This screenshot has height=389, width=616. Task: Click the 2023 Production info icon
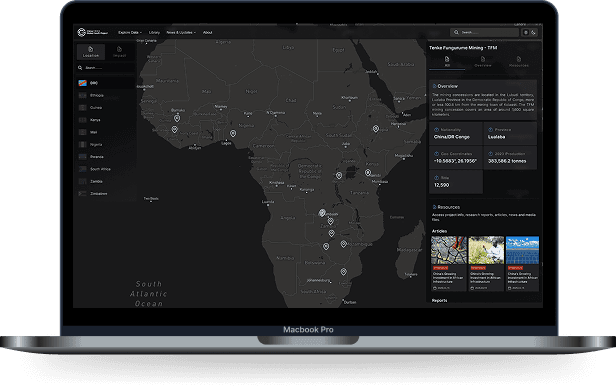pyautogui.click(x=490, y=154)
